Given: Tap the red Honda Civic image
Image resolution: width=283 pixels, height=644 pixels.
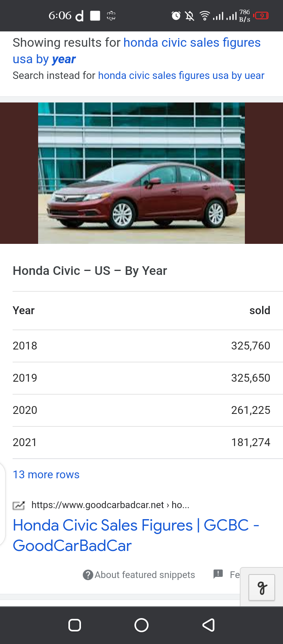Looking at the screenshot, I should 141,173.
